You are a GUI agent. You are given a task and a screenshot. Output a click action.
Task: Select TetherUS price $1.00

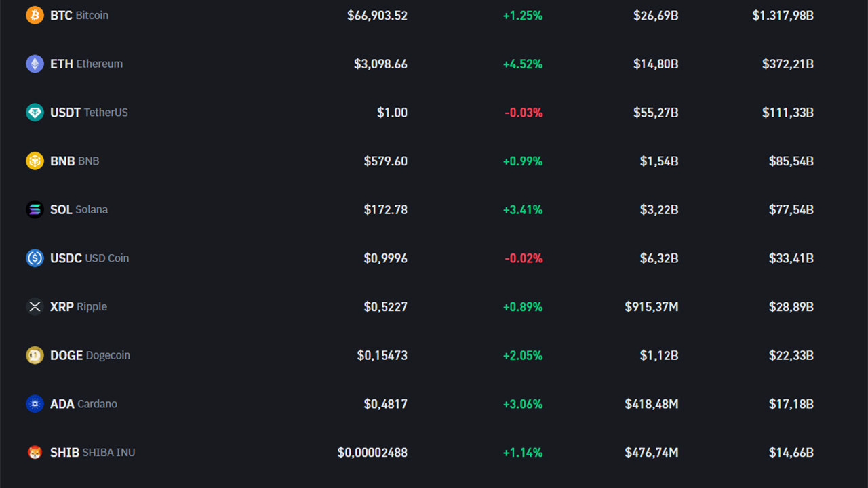point(393,113)
